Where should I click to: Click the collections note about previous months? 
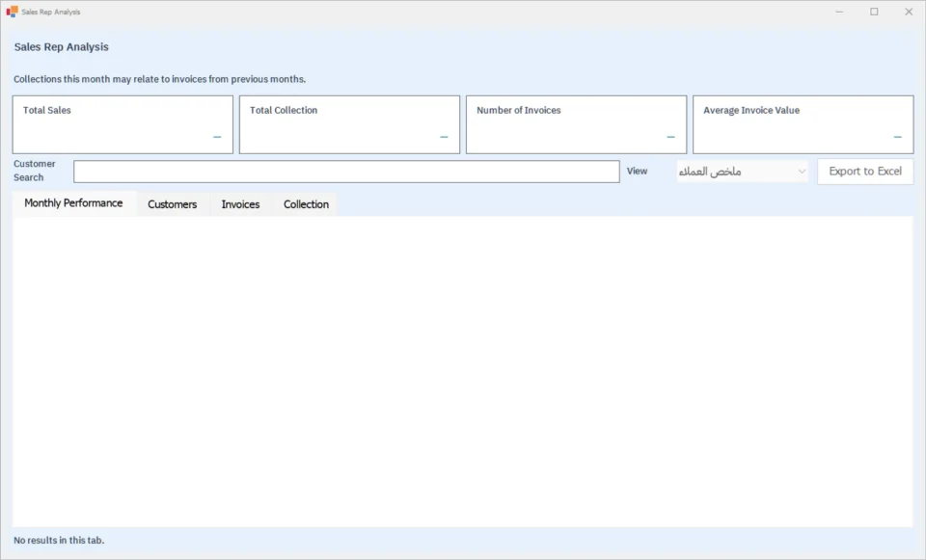159,79
